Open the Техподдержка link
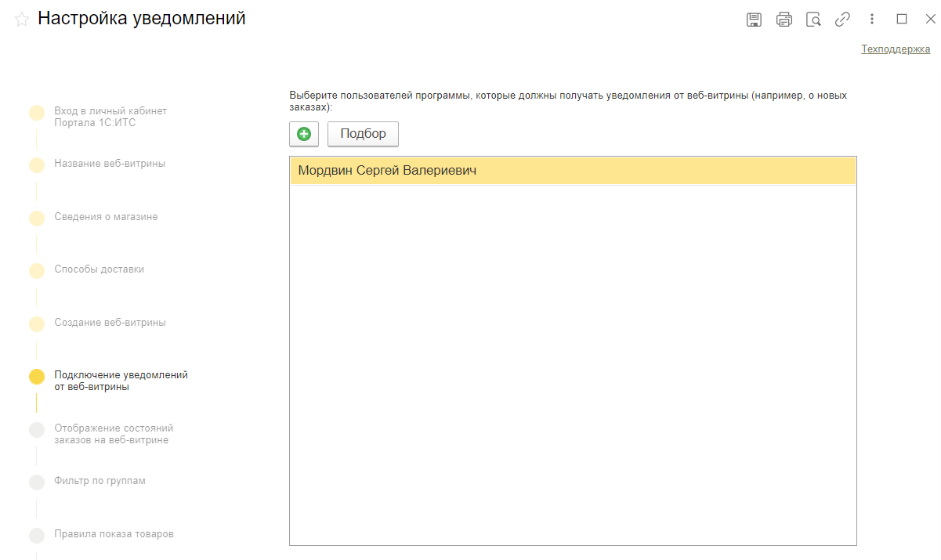 pos(896,49)
